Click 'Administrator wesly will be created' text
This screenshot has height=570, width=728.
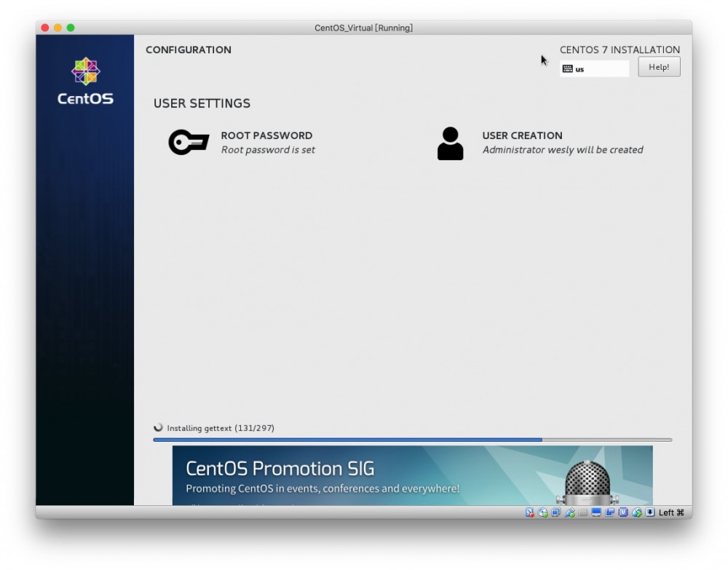point(563,149)
